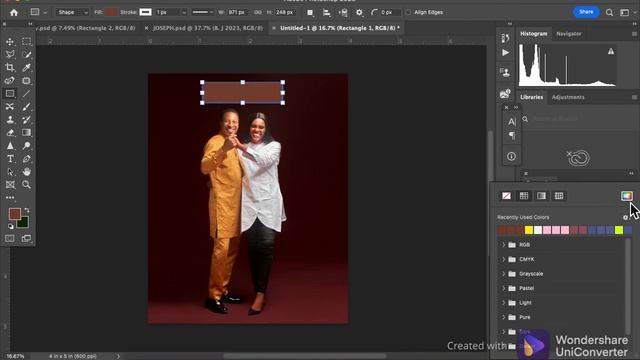
Task: Select the Move tool
Action: (10, 42)
